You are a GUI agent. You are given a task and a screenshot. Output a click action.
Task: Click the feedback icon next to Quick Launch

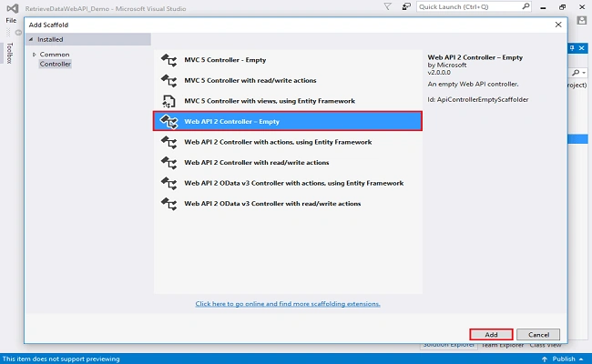tap(406, 6)
